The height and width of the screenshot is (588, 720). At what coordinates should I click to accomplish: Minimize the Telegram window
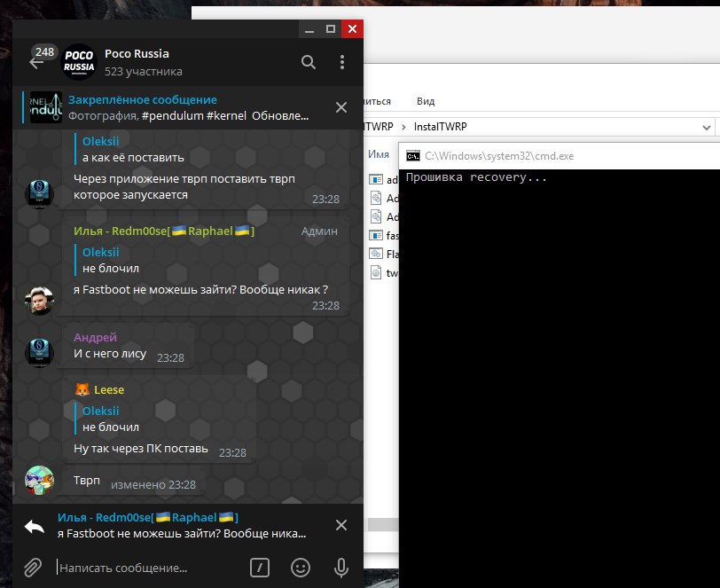point(309,29)
